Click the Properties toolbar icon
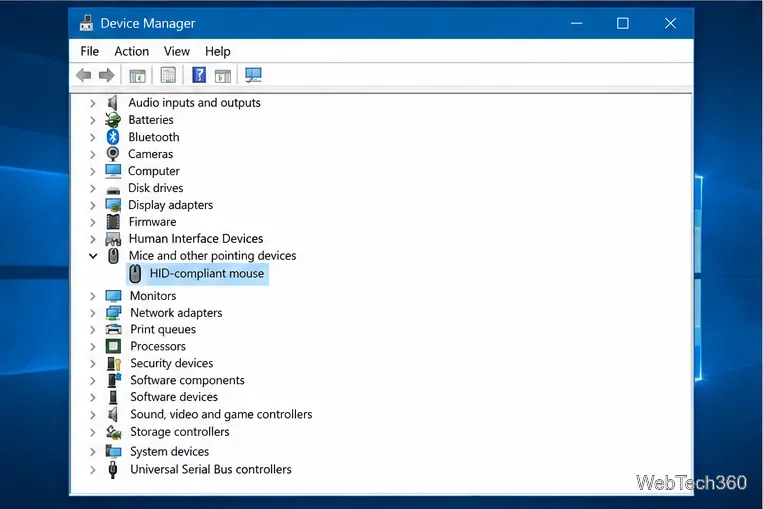763x509 pixels. point(168,75)
